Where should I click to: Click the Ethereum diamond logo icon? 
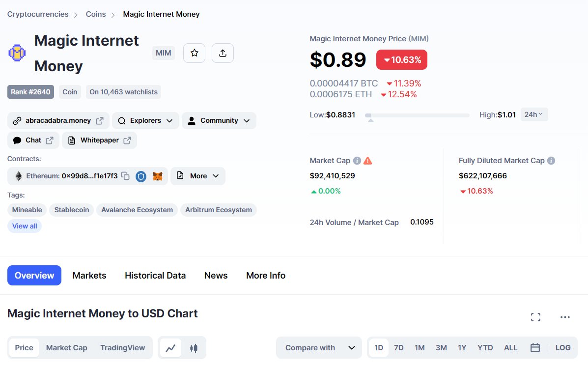(x=18, y=176)
